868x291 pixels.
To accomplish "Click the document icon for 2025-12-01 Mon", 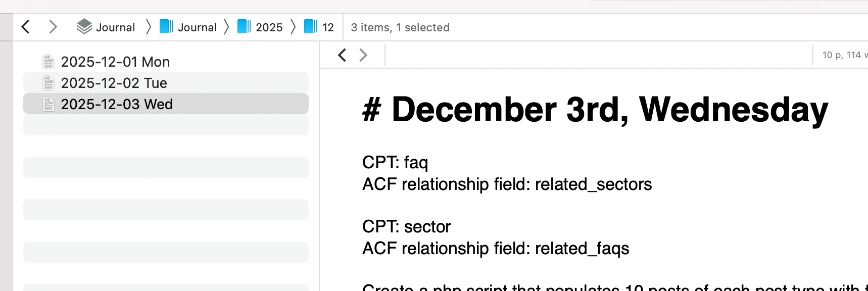I will point(49,62).
